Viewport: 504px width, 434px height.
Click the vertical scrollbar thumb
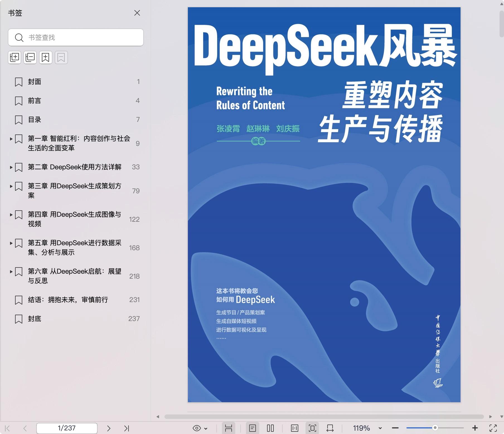pyautogui.click(x=501, y=24)
